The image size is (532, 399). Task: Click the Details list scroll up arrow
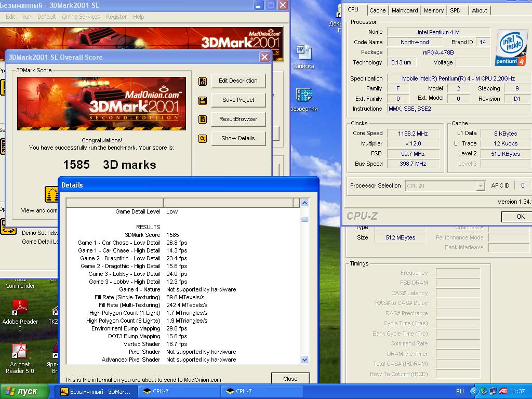point(304,203)
